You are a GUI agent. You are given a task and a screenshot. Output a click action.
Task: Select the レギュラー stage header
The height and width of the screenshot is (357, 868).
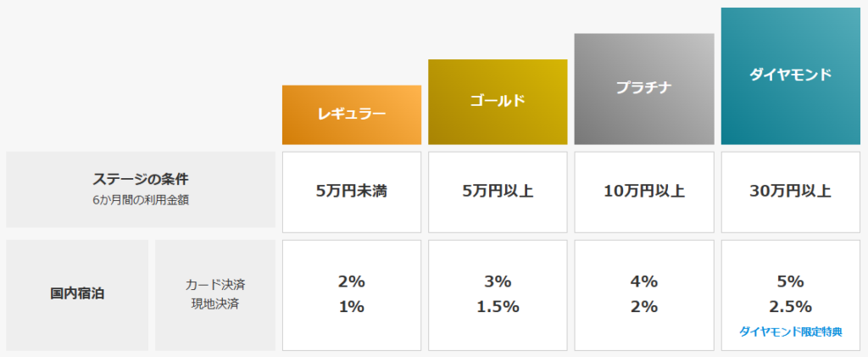(351, 114)
